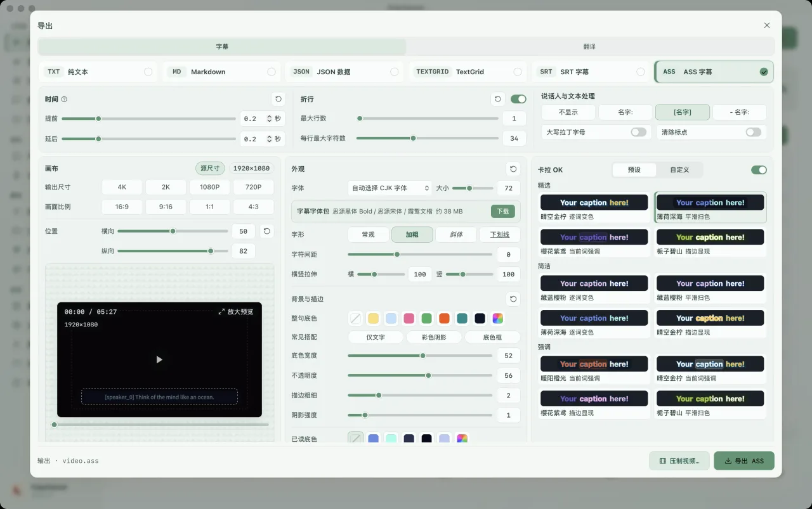812x509 pixels.
Task: Enable the 大写拉丁字母 switch
Action: [x=639, y=132]
